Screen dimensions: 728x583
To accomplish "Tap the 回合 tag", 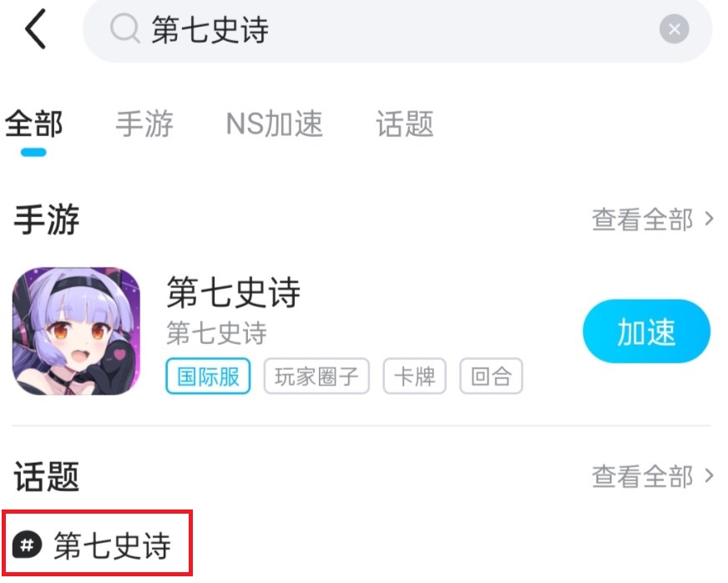I will point(491,376).
